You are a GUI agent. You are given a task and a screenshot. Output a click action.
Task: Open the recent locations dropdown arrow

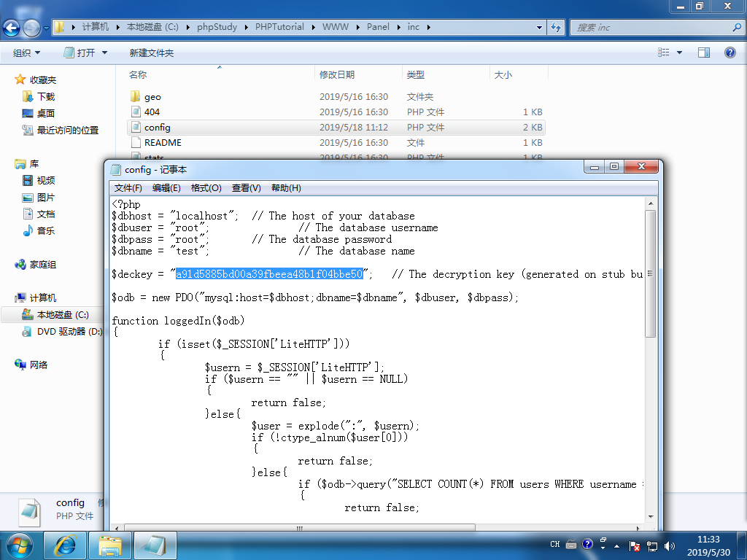[x=46, y=28]
